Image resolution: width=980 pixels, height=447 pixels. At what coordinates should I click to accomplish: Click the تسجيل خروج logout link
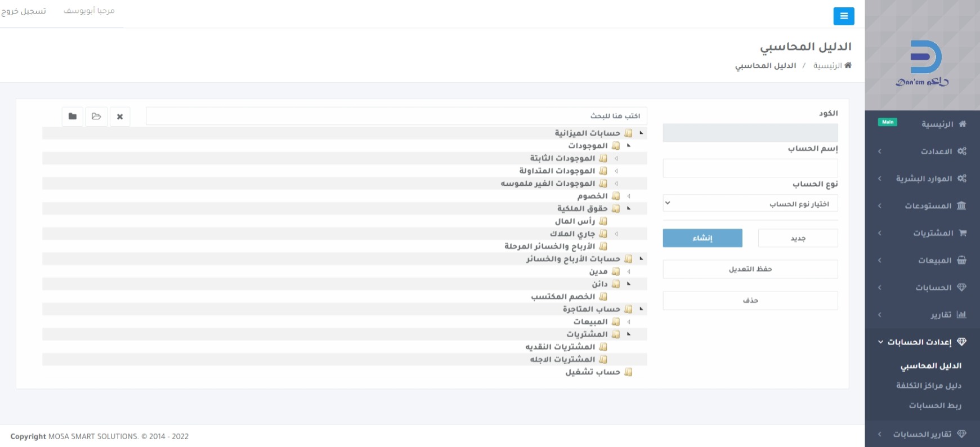click(x=24, y=11)
